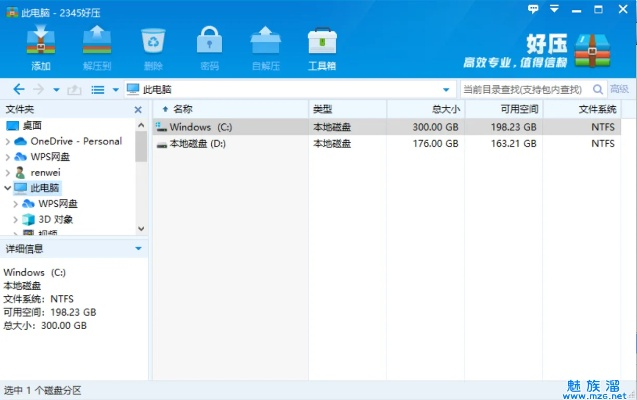Expand the top WPS网盘 tree node
Screen dimensions: 637x400
[7, 157]
